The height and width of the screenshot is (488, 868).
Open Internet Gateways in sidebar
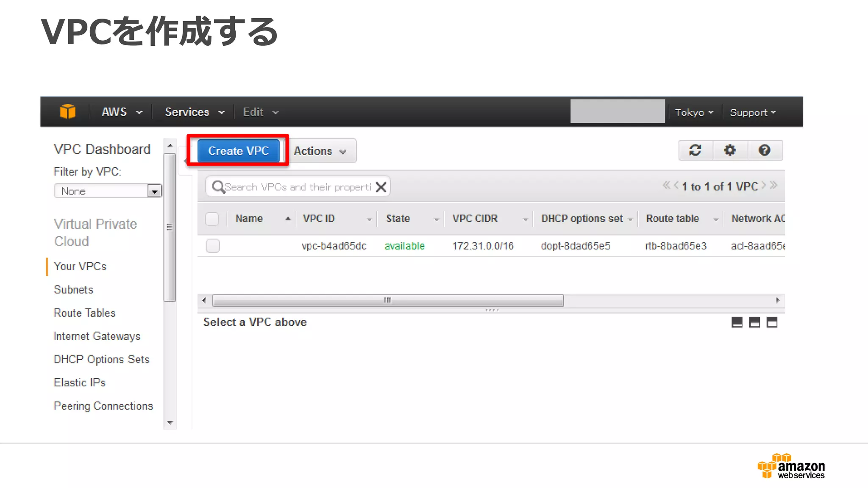[97, 336]
